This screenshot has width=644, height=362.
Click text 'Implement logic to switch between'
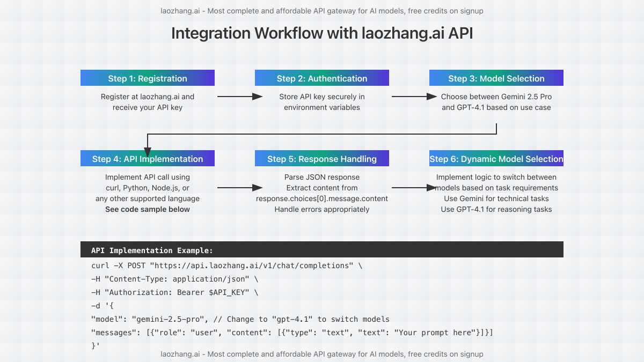tap(496, 177)
